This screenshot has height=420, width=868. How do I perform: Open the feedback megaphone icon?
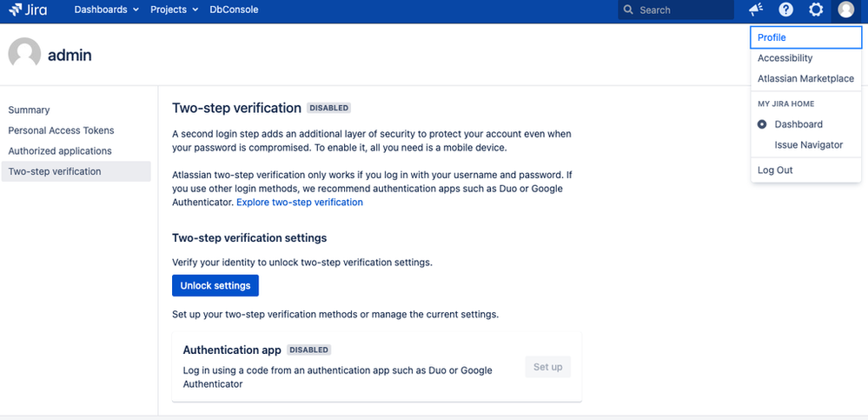click(x=756, y=10)
